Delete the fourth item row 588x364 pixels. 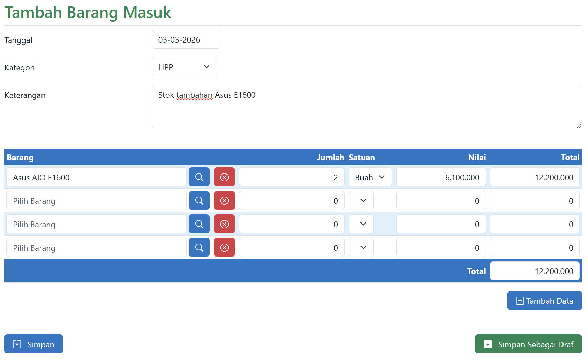pos(224,247)
